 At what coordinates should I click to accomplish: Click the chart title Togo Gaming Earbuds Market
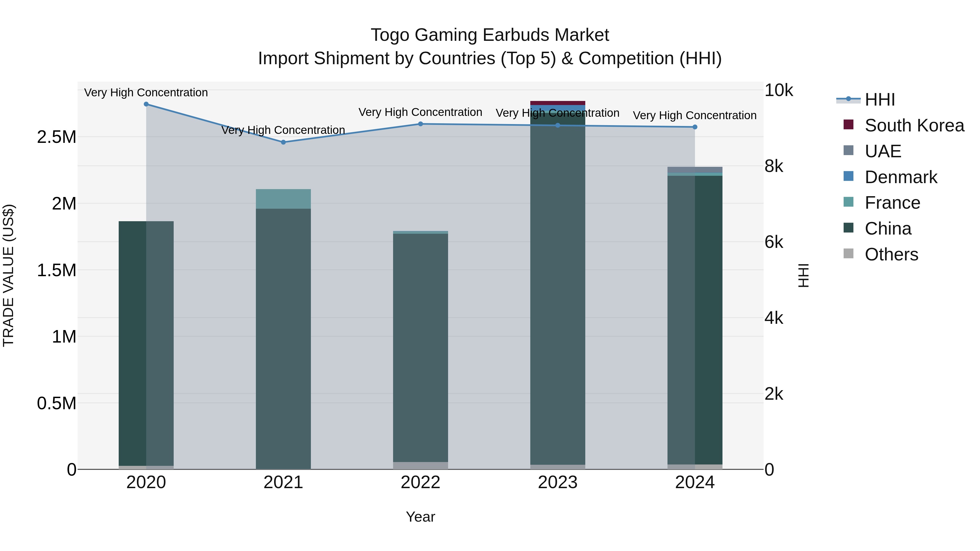coord(490,35)
